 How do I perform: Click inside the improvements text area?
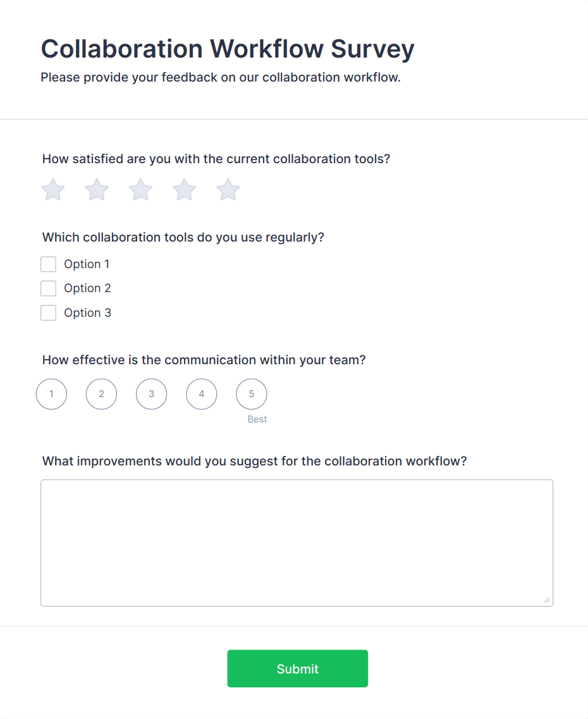(296, 541)
